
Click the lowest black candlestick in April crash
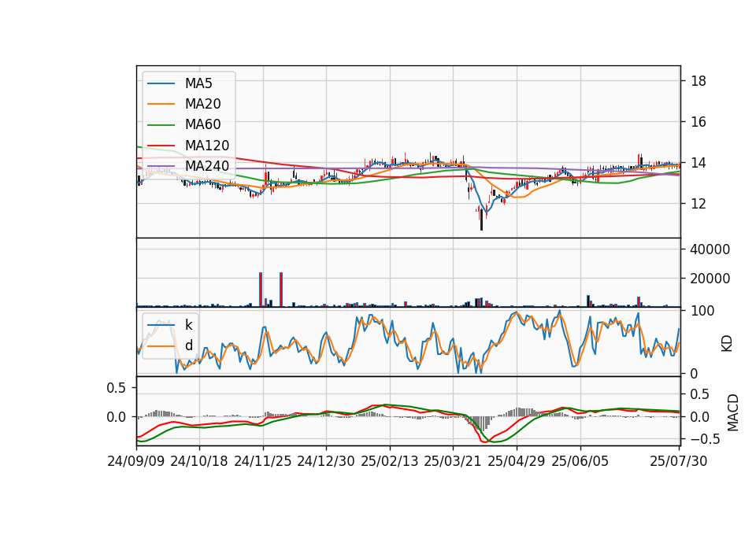click(x=481, y=220)
